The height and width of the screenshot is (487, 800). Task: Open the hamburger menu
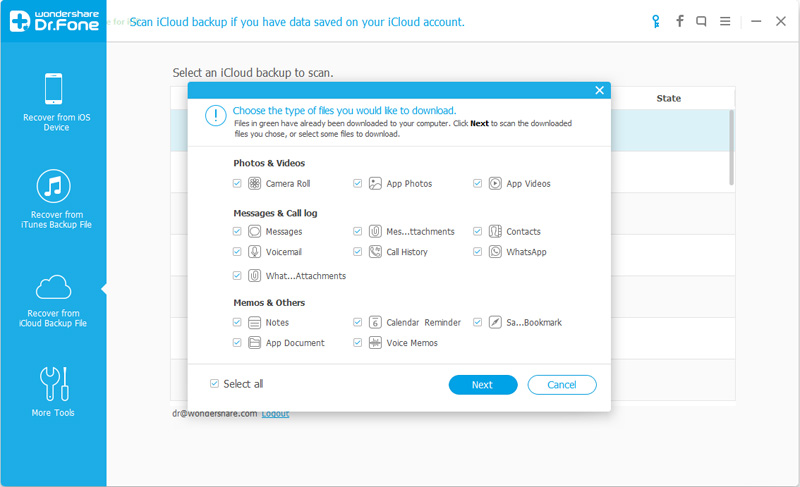tap(725, 21)
